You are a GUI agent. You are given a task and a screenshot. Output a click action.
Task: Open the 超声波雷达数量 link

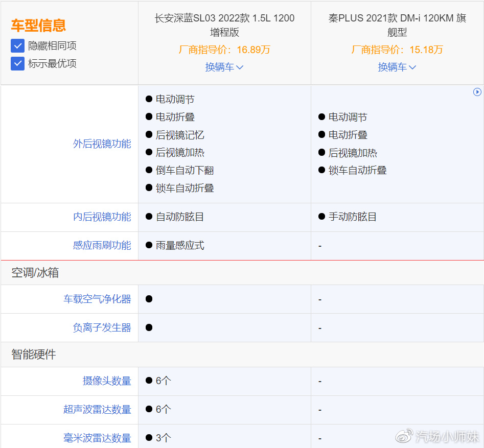tap(97, 410)
